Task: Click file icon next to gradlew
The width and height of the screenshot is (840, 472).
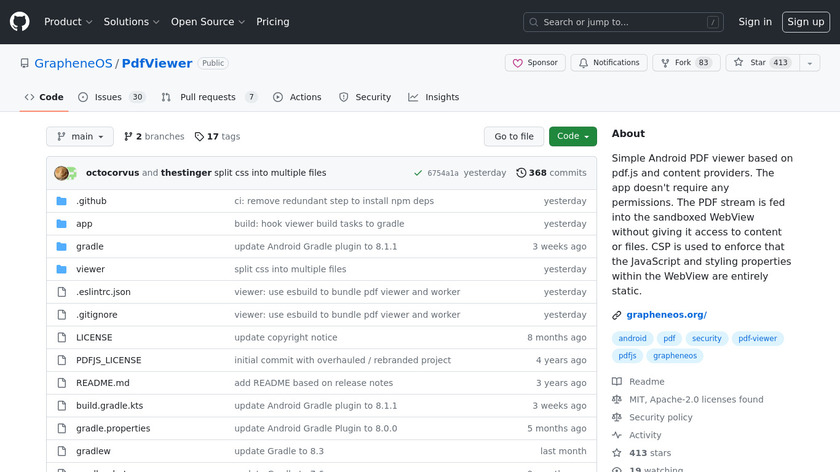Action: [62, 451]
